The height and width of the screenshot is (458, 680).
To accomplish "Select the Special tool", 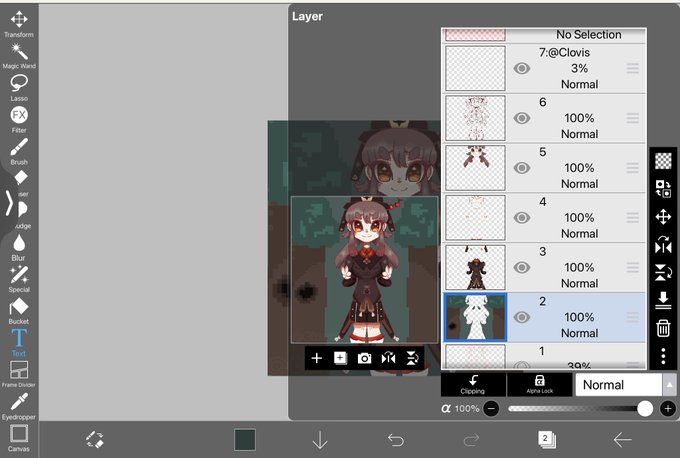I will pyautogui.click(x=19, y=279).
